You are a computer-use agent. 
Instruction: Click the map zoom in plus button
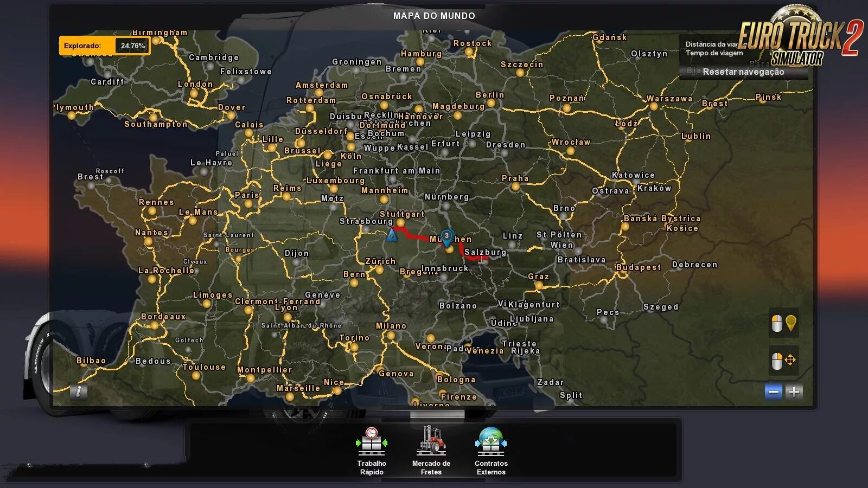(794, 391)
